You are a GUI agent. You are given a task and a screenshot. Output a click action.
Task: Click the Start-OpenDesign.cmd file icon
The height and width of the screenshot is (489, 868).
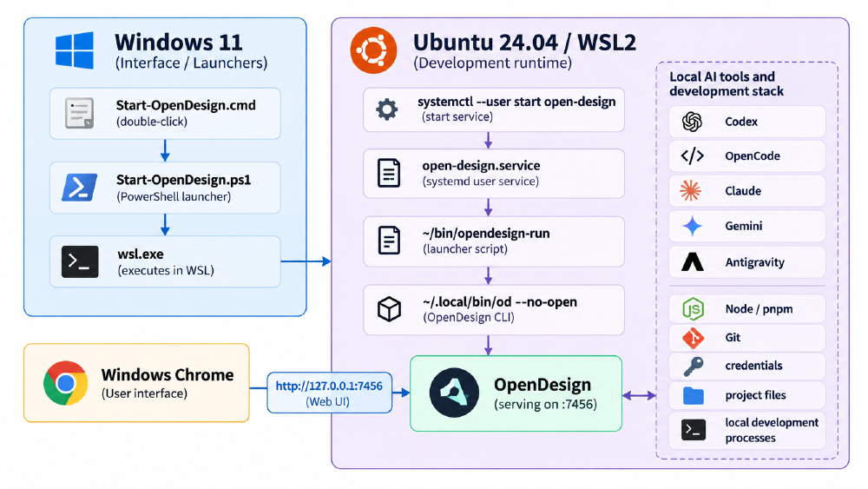(x=79, y=113)
